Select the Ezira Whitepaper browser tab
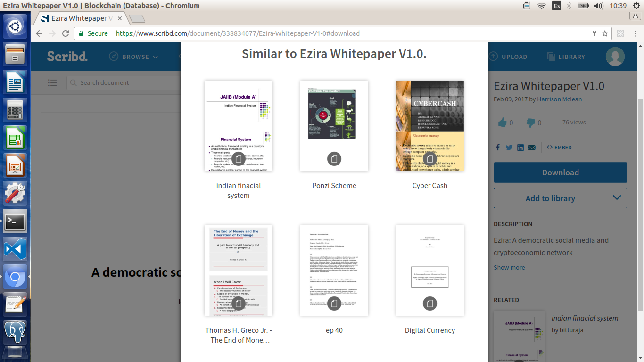 pyautogui.click(x=81, y=18)
